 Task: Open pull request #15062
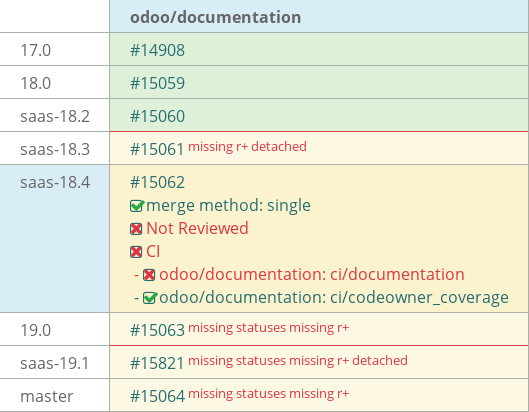[x=157, y=183]
